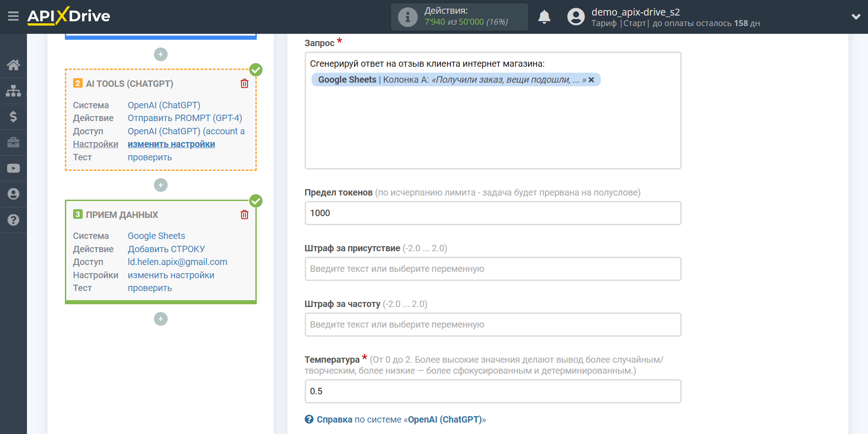Viewport: 868px width, 434px height.
Task: Click the AI TOOLS (CHATGPT) block title
Action: click(130, 84)
